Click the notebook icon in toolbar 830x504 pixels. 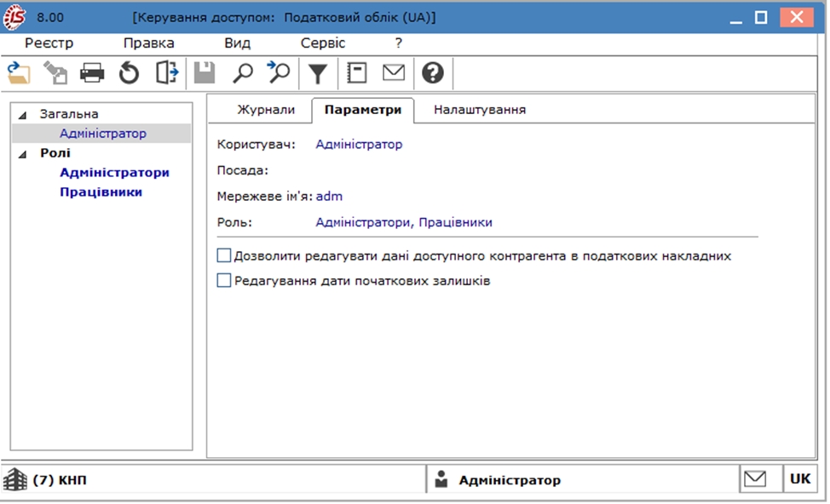click(x=357, y=72)
